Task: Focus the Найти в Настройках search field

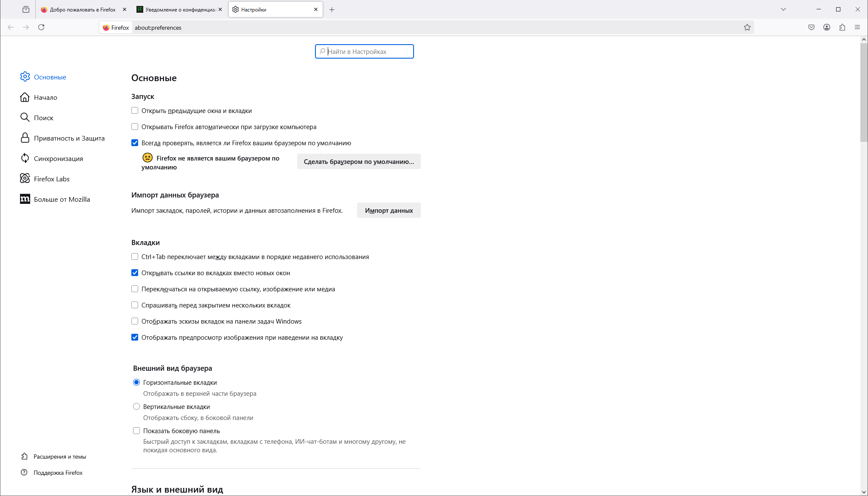Action: (x=364, y=51)
